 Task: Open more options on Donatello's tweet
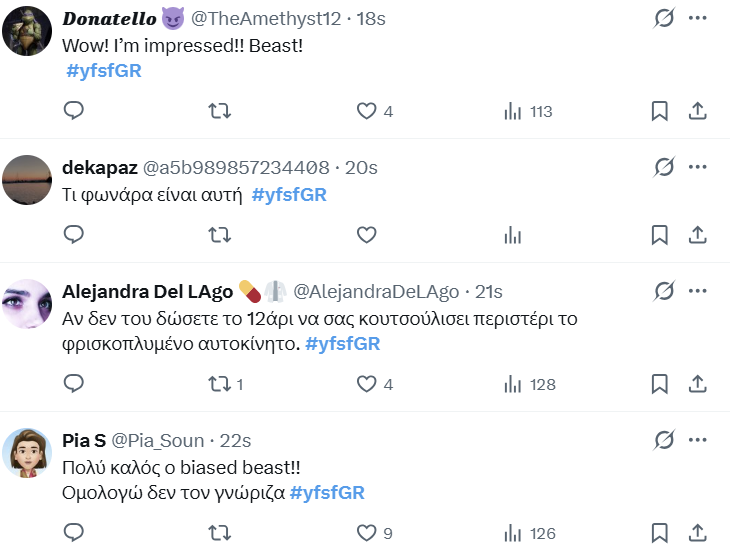pyautogui.click(x=698, y=18)
